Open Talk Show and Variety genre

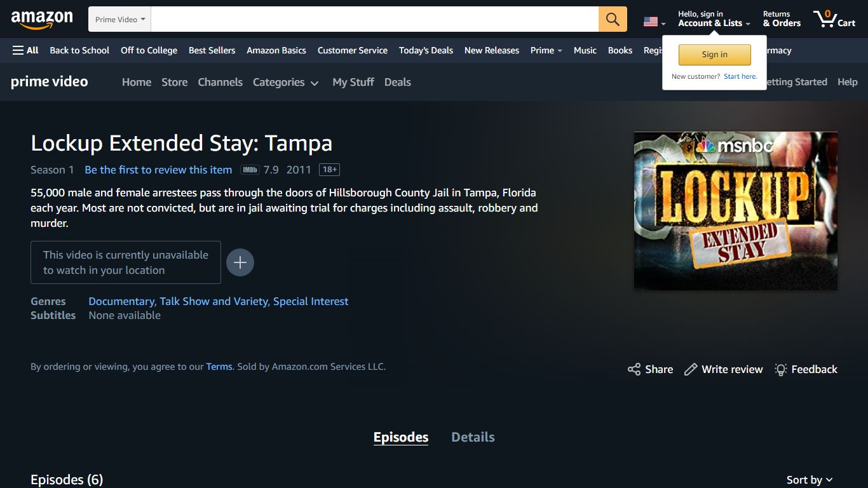214,301
